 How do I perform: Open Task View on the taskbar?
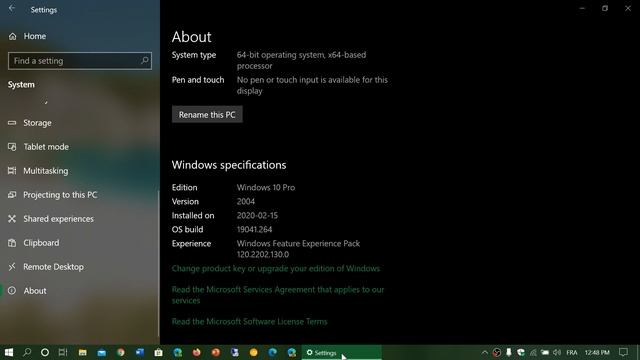pos(63,352)
